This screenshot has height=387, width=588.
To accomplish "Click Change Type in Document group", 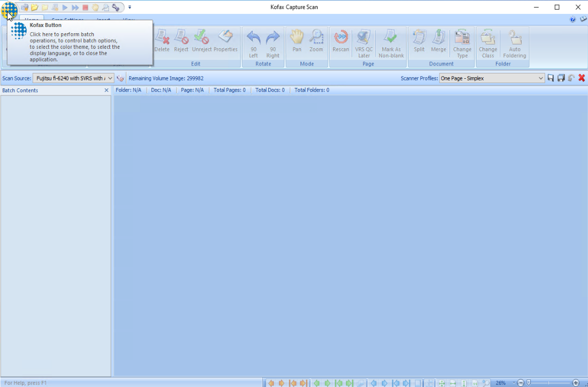I will click(x=462, y=44).
